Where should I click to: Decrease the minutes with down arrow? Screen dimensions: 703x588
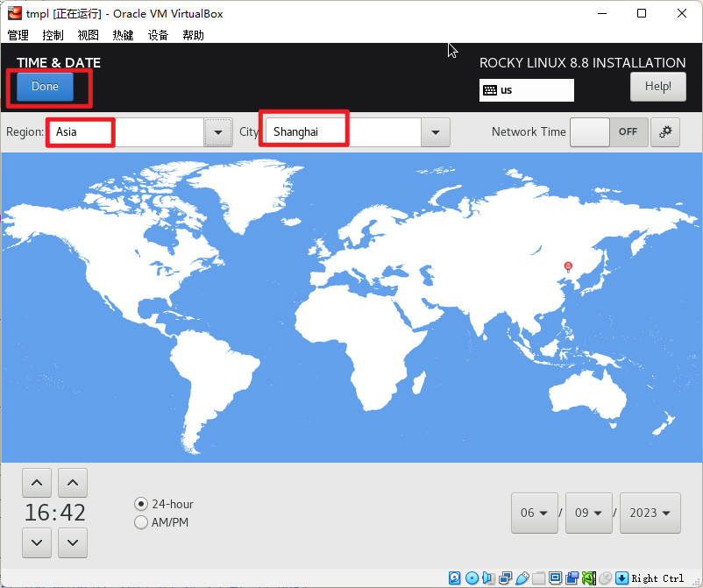point(73,542)
